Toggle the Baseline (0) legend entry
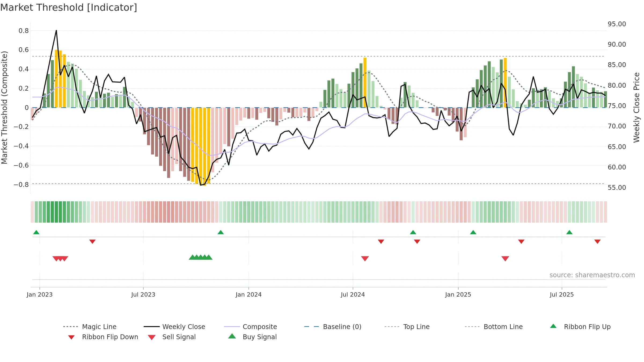The height and width of the screenshot is (362, 644). click(333, 327)
